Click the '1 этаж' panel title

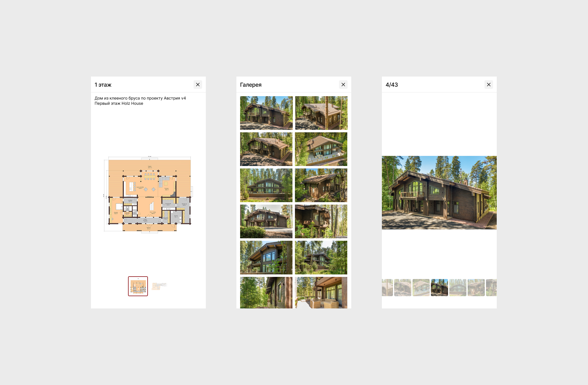click(103, 85)
